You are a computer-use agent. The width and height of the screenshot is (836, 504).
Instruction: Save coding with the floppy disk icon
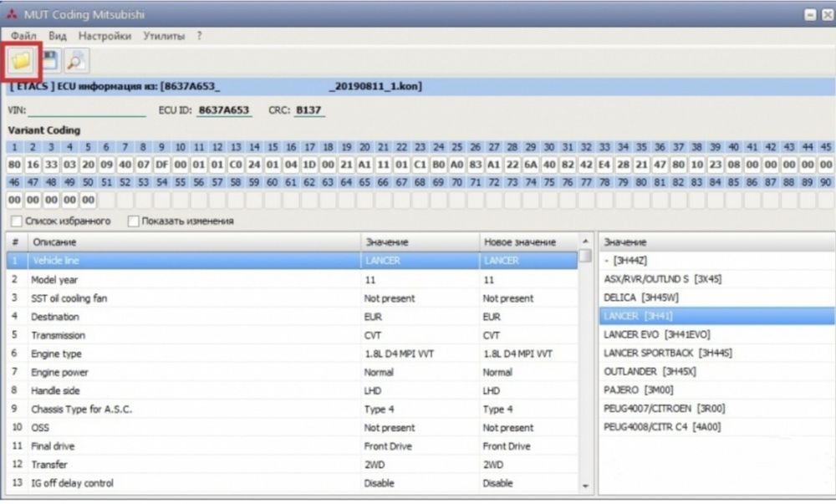pyautogui.click(x=50, y=60)
